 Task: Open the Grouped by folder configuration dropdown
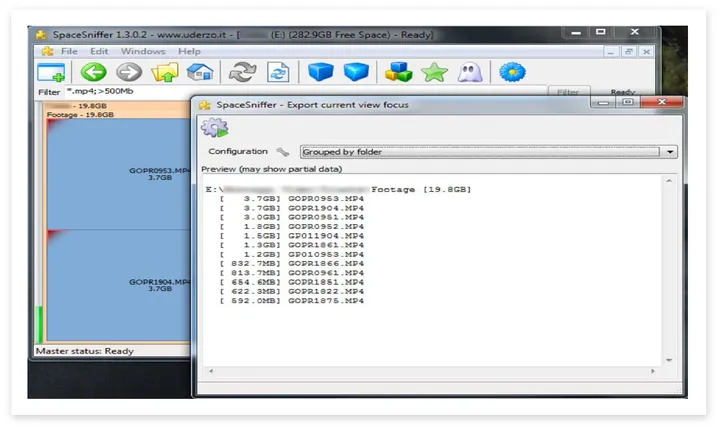pyautogui.click(x=488, y=152)
